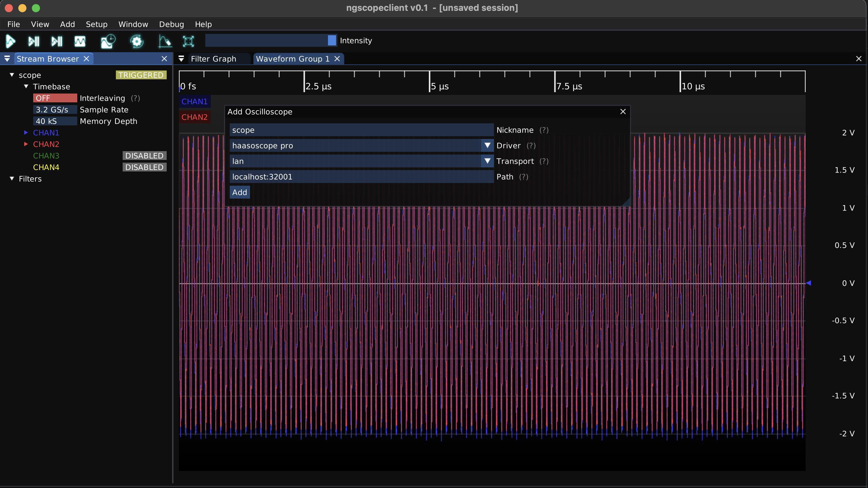This screenshot has width=868, height=488.
Task: Click the clear persistence eraser icon
Action: click(165, 41)
